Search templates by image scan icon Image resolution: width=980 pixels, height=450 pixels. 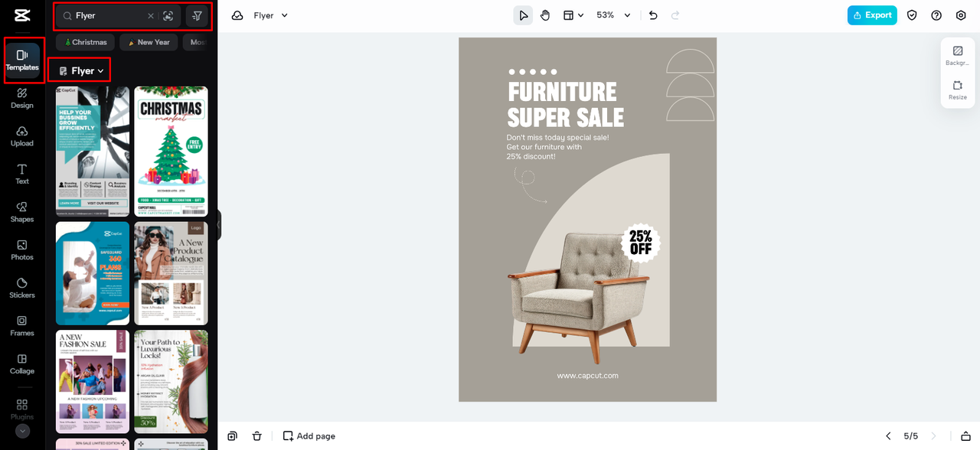click(168, 15)
